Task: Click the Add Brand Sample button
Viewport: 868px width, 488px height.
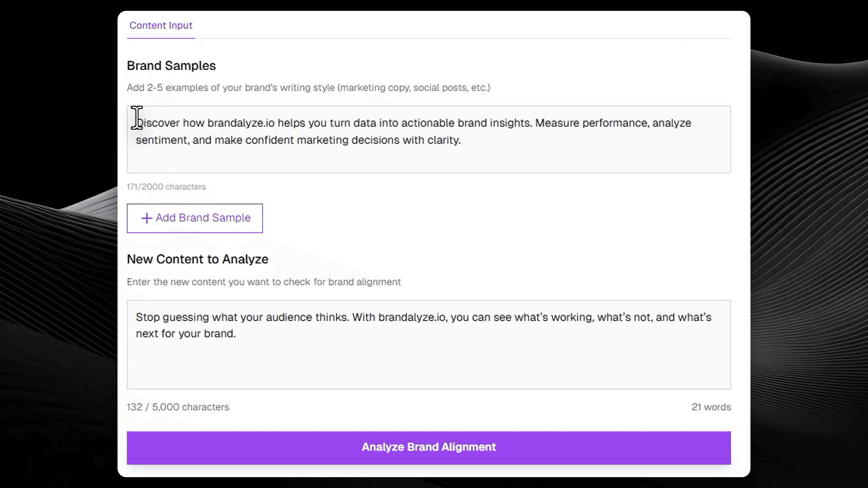Action: point(194,218)
